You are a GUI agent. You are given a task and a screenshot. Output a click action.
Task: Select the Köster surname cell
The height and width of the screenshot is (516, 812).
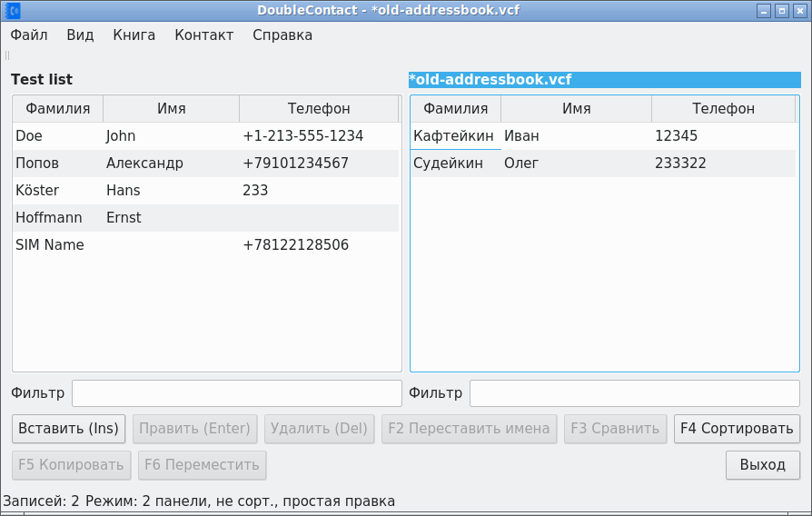(58, 191)
